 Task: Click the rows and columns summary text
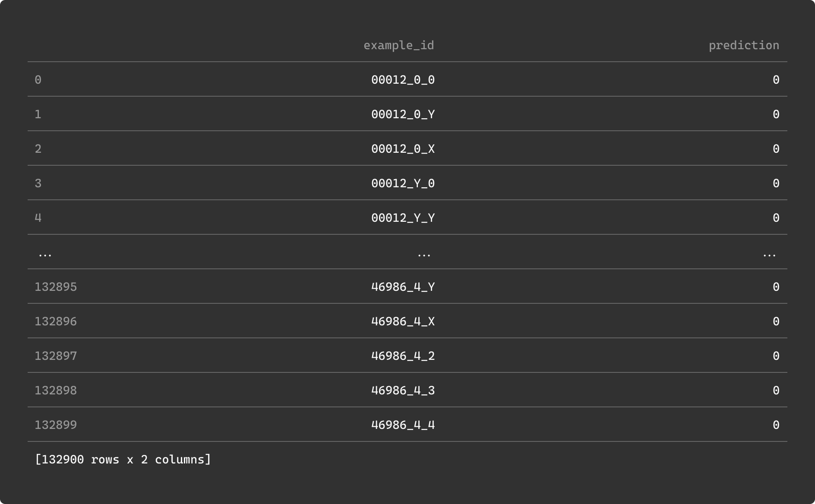coord(123,460)
